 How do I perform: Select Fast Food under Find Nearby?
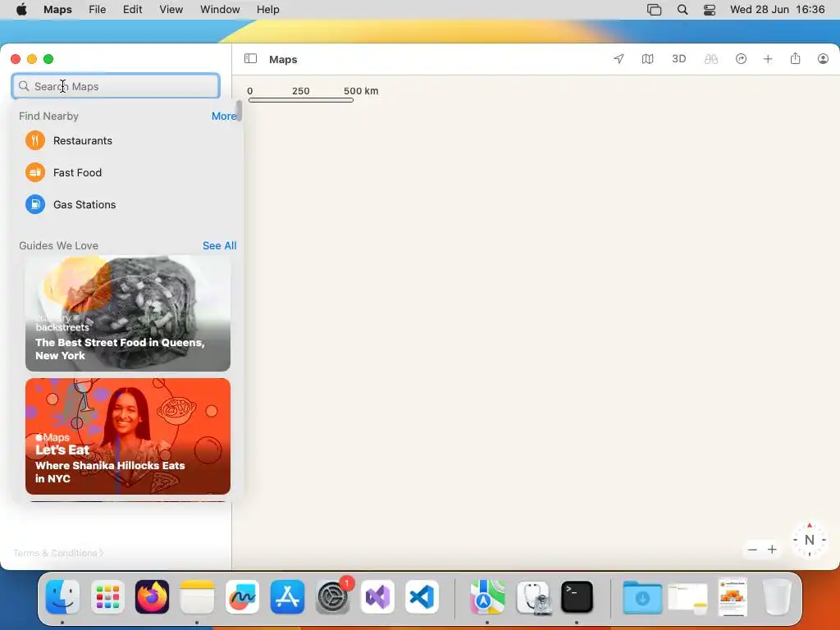(x=129, y=172)
